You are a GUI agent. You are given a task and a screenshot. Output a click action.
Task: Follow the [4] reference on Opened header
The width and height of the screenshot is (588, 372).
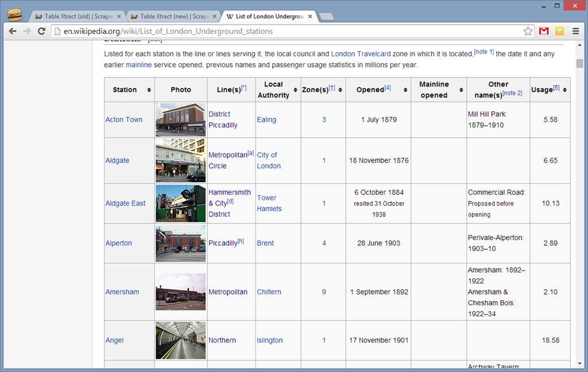(388, 88)
